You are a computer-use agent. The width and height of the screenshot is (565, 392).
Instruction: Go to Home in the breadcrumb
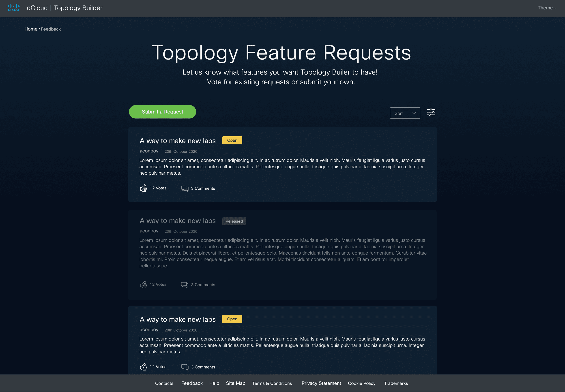31,29
